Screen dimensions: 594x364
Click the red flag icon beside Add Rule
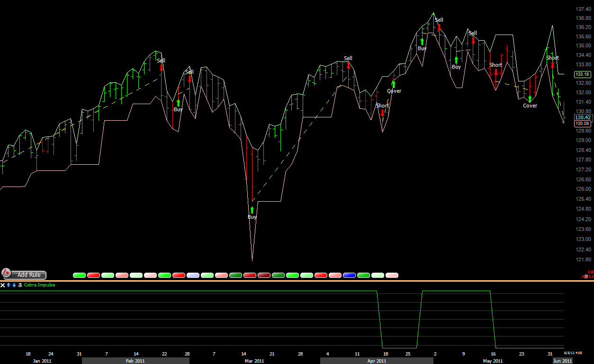coord(6,273)
